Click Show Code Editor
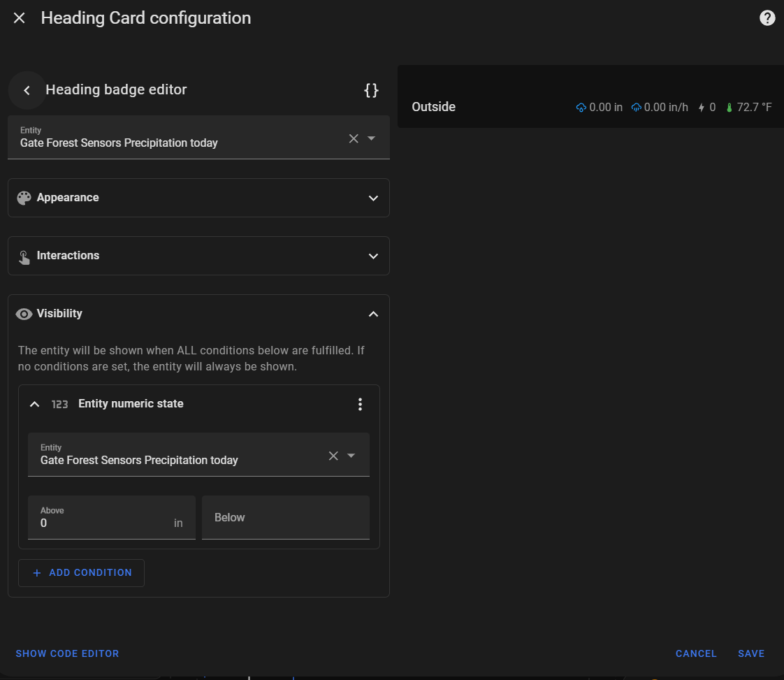This screenshot has width=784, height=680. pos(67,653)
